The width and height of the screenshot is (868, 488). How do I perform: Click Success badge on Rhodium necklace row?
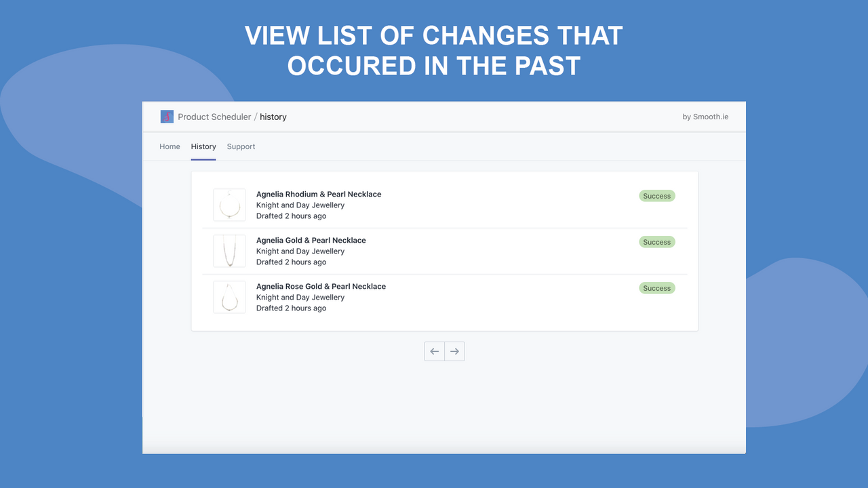656,195
